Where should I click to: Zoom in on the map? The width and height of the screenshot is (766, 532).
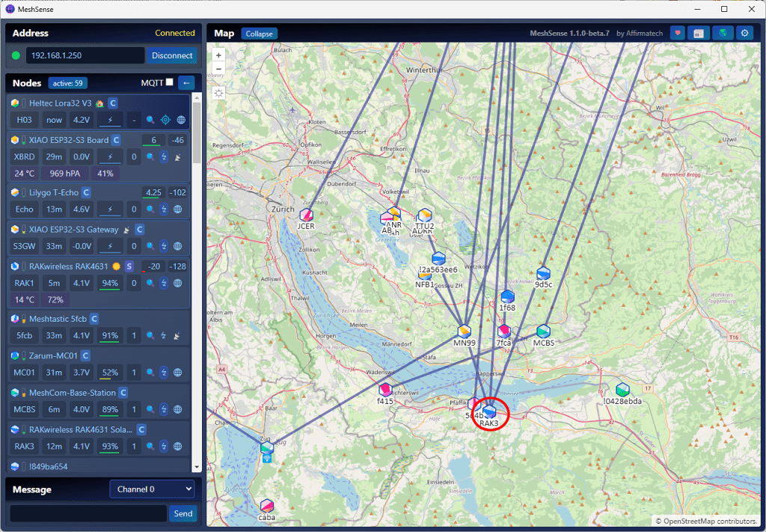pyautogui.click(x=218, y=55)
